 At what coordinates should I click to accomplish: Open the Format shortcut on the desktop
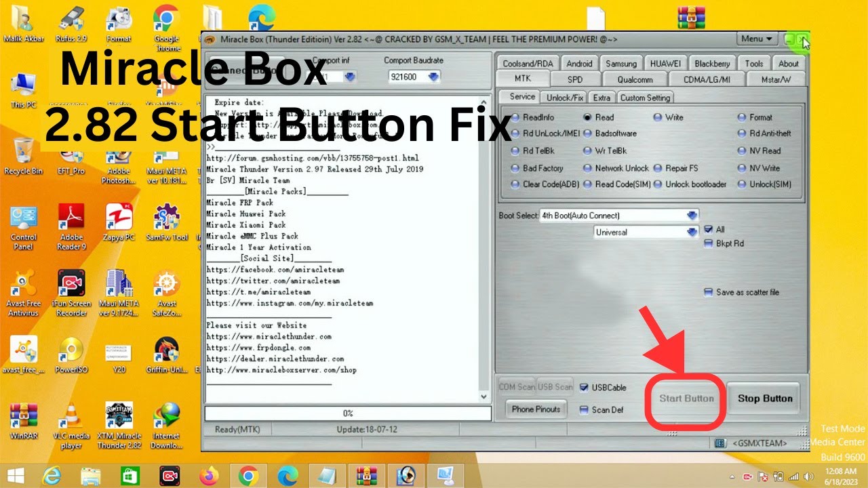[119, 24]
